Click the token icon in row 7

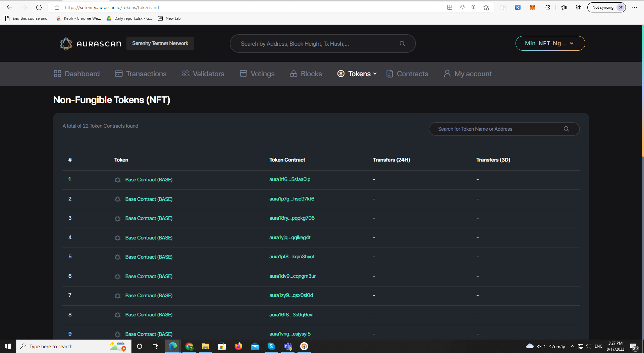pyautogui.click(x=117, y=296)
